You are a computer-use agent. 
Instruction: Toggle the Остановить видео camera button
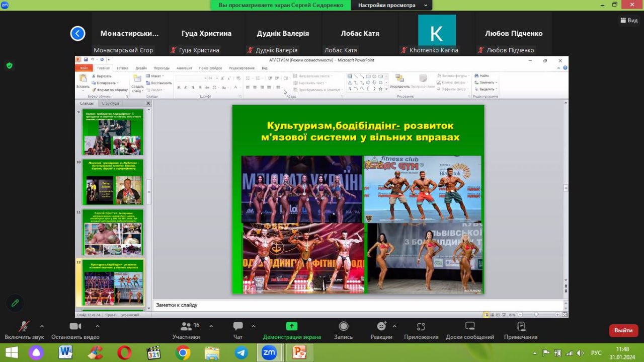pos(75,330)
